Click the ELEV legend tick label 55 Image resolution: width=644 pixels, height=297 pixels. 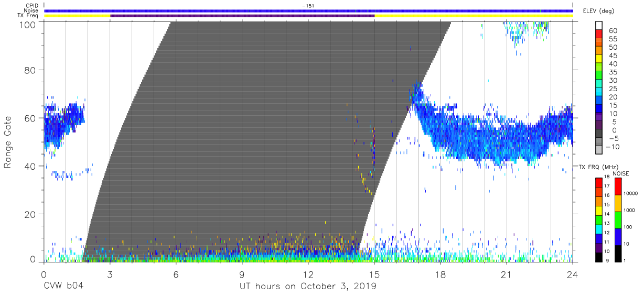click(612, 39)
